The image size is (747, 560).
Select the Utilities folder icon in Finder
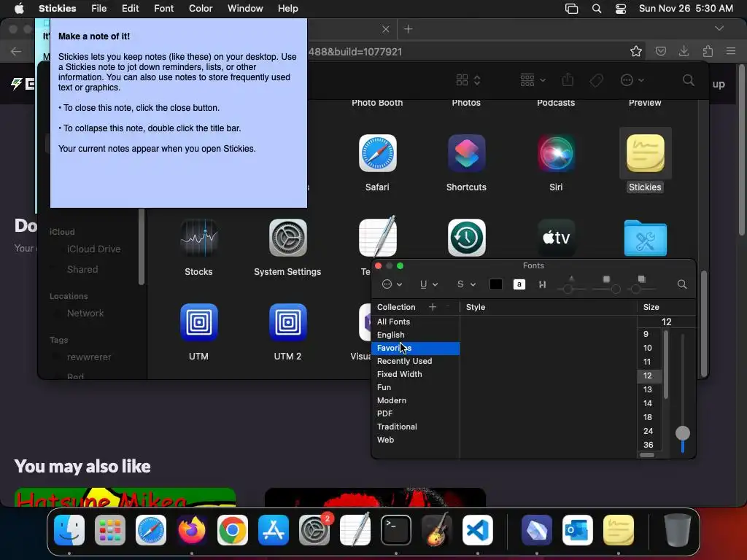coord(645,238)
